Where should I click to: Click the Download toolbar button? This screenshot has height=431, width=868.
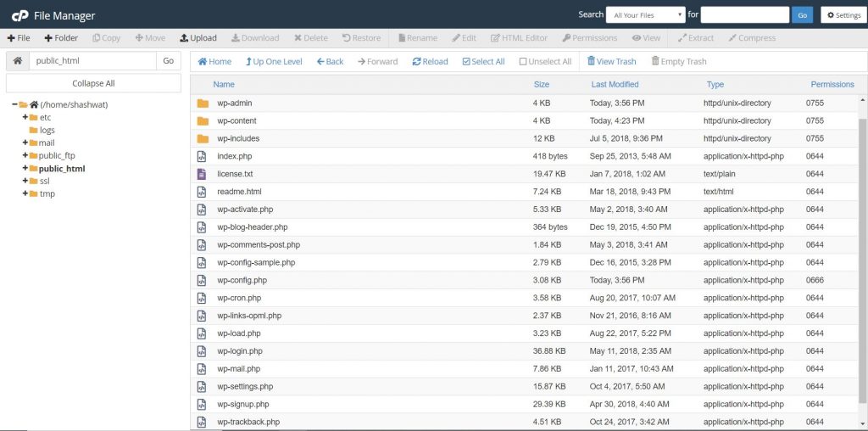tap(255, 37)
